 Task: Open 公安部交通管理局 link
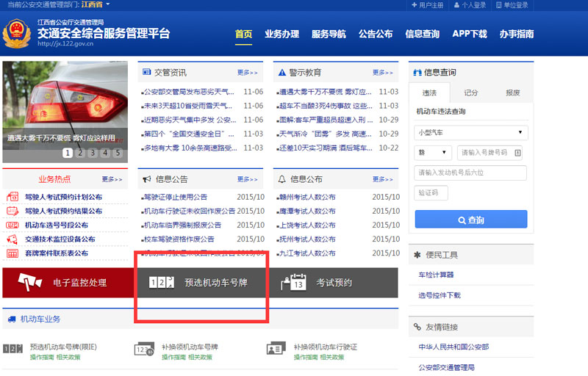point(447,367)
